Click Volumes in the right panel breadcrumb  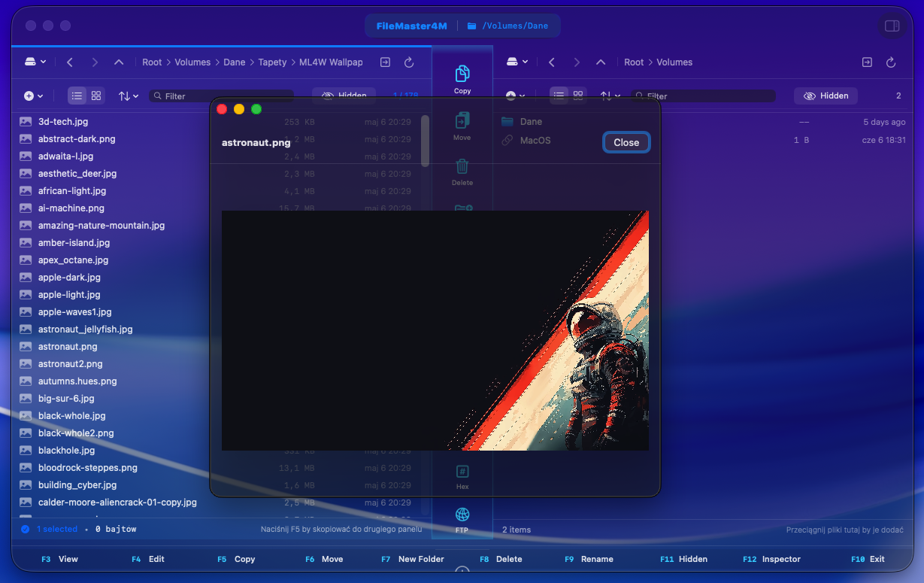coord(674,62)
